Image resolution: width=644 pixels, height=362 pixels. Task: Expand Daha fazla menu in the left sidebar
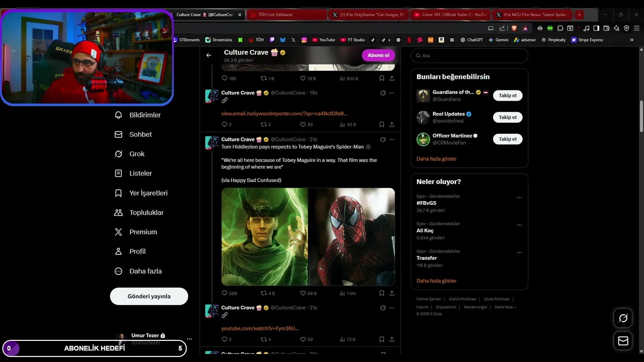tap(139, 271)
